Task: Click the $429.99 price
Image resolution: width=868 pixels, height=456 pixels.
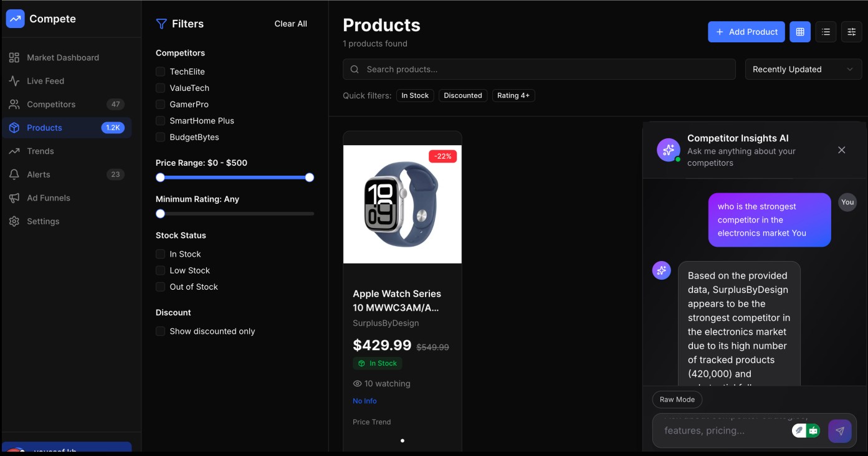Action: pos(382,345)
